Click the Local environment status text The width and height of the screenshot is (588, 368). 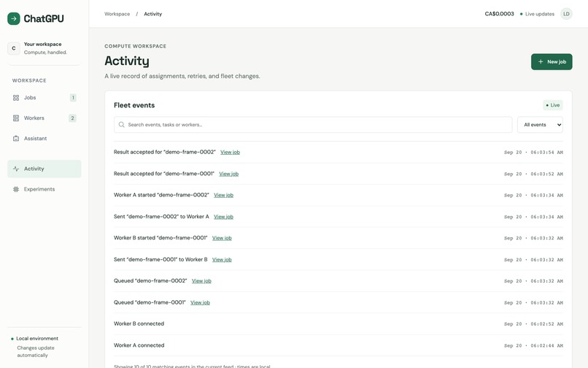[x=37, y=338]
